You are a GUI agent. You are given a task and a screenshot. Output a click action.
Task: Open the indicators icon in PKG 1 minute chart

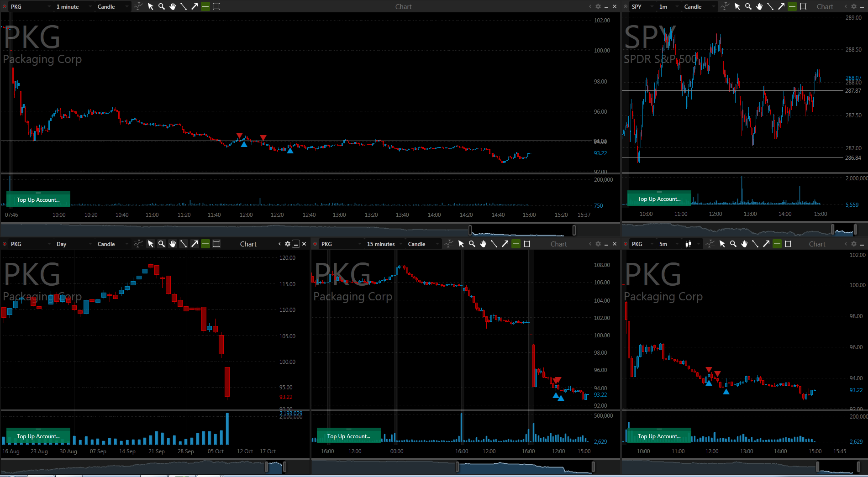point(138,6)
